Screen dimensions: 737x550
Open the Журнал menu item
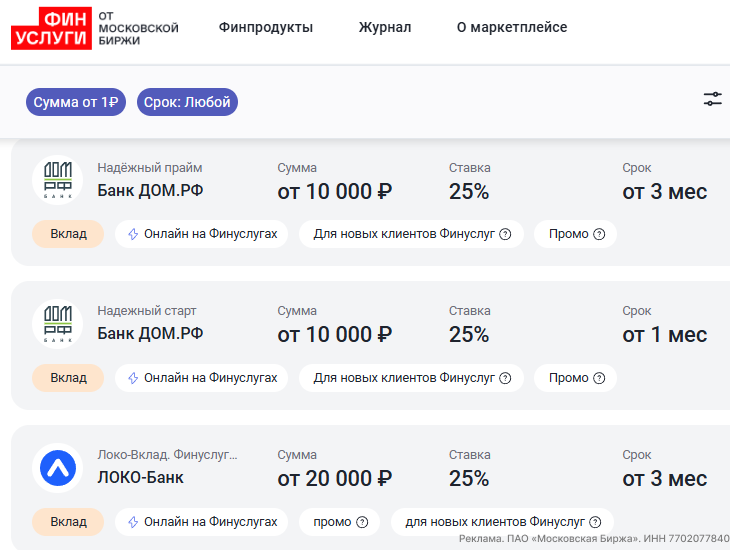(385, 27)
